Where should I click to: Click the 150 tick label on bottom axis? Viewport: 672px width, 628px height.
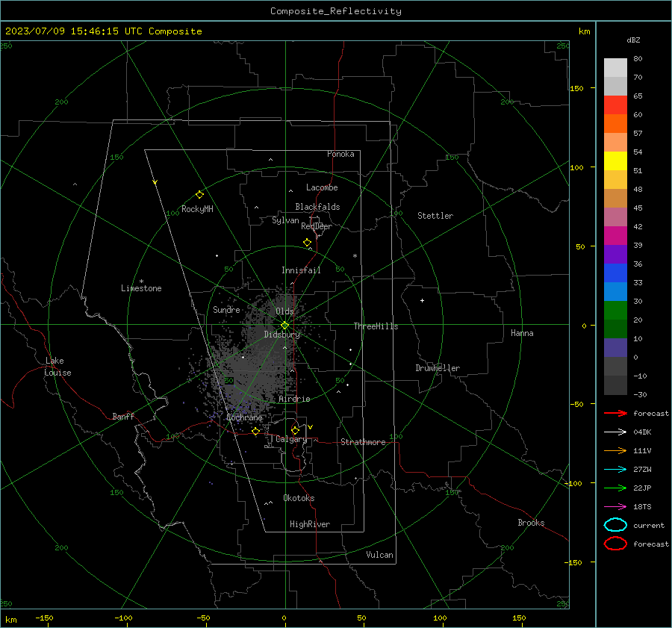pos(519,618)
